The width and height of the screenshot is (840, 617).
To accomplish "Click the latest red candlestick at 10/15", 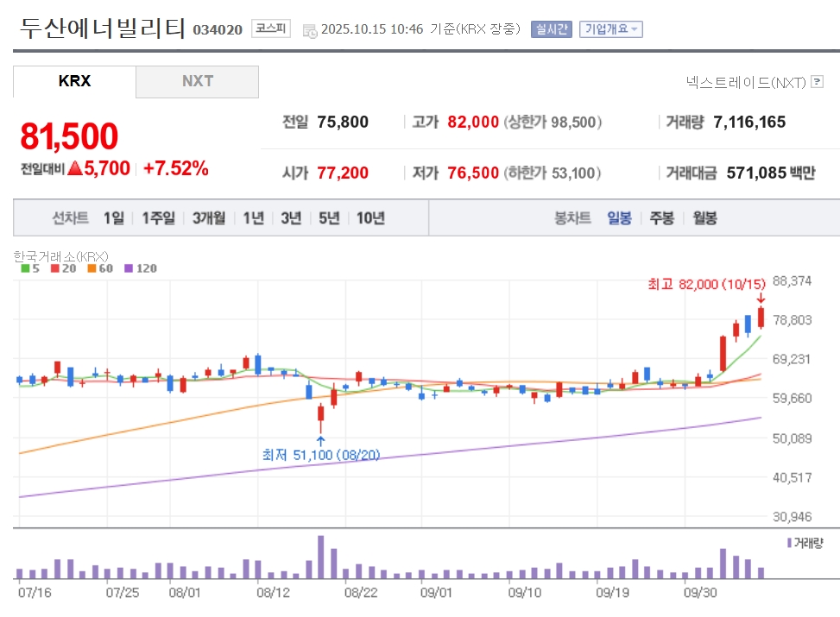I will (x=761, y=317).
